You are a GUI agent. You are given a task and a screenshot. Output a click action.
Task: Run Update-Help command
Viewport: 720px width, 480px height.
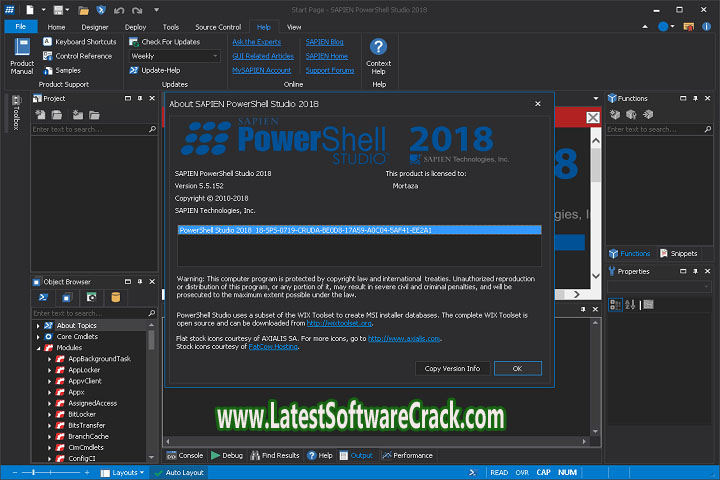pyautogui.click(x=155, y=70)
